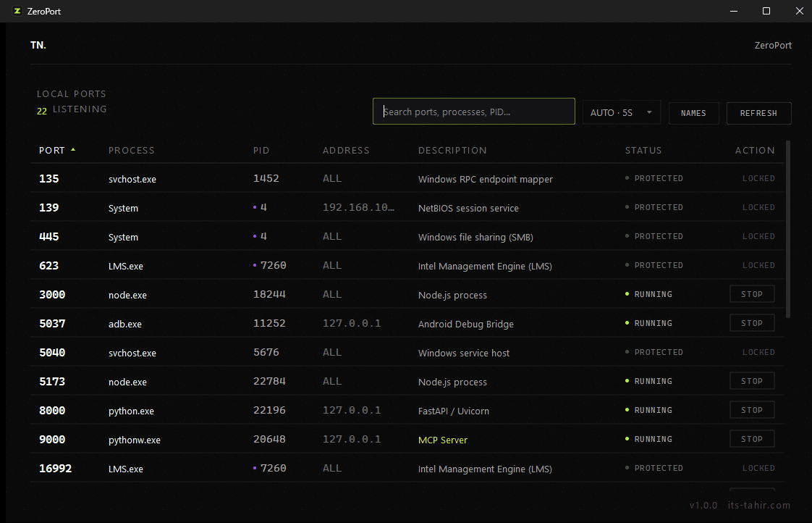Click the LMS.exe process name on port 623
Viewport: 812px width, 523px height.
point(125,266)
